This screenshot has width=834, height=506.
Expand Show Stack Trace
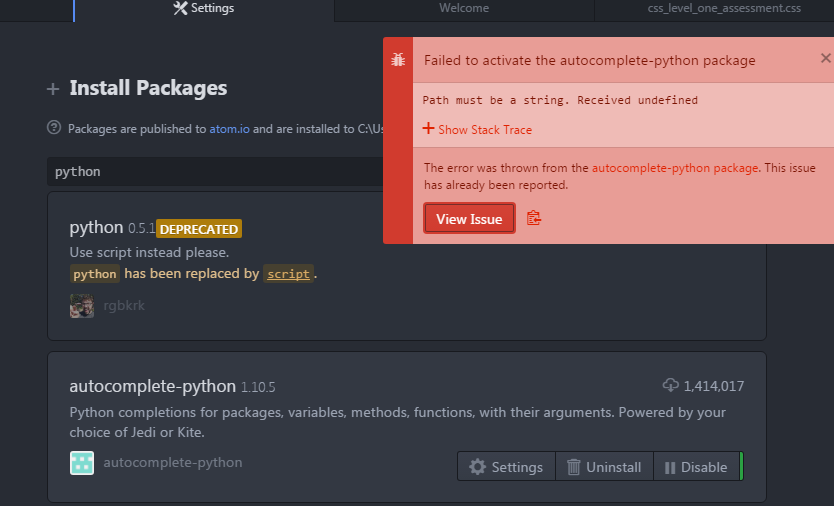pos(477,129)
